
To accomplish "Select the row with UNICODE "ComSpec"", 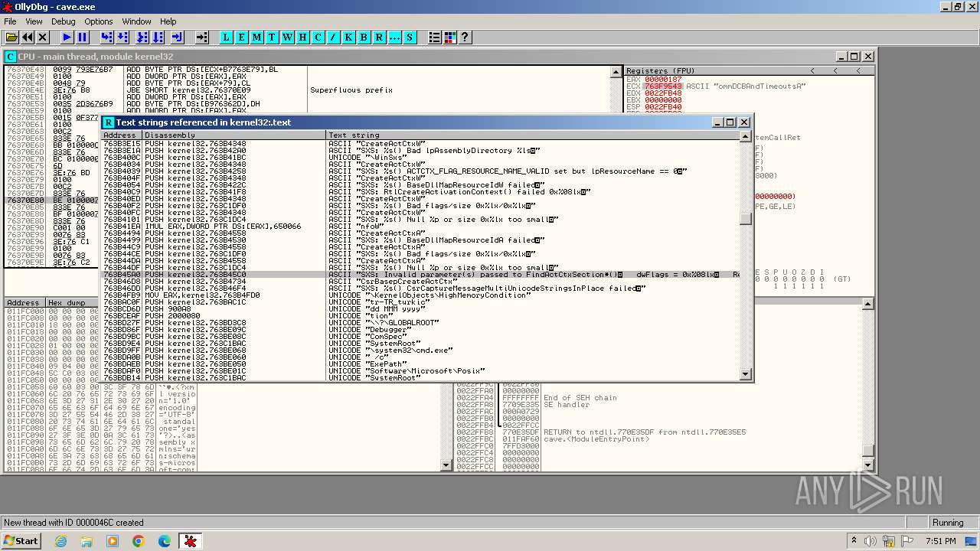I will [x=420, y=336].
